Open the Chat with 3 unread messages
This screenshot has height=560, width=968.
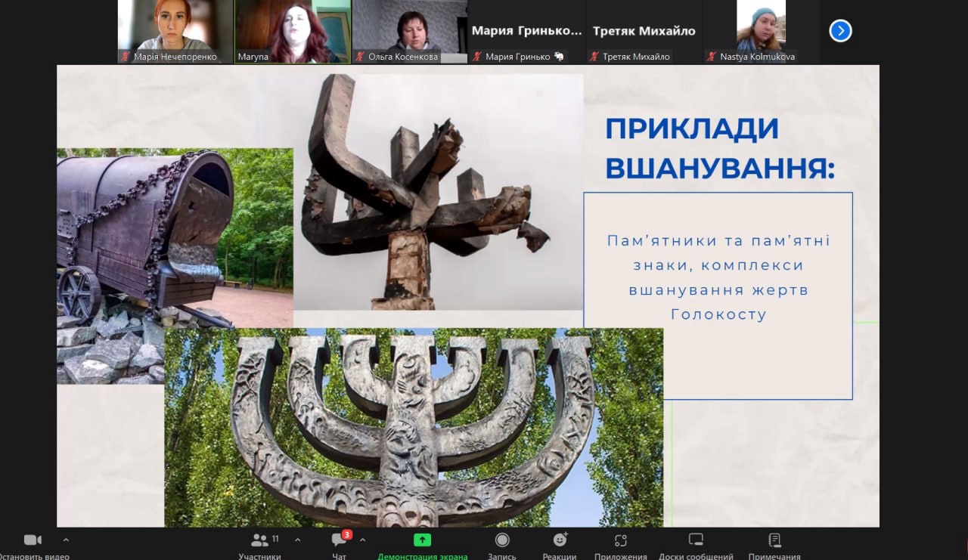tap(340, 540)
